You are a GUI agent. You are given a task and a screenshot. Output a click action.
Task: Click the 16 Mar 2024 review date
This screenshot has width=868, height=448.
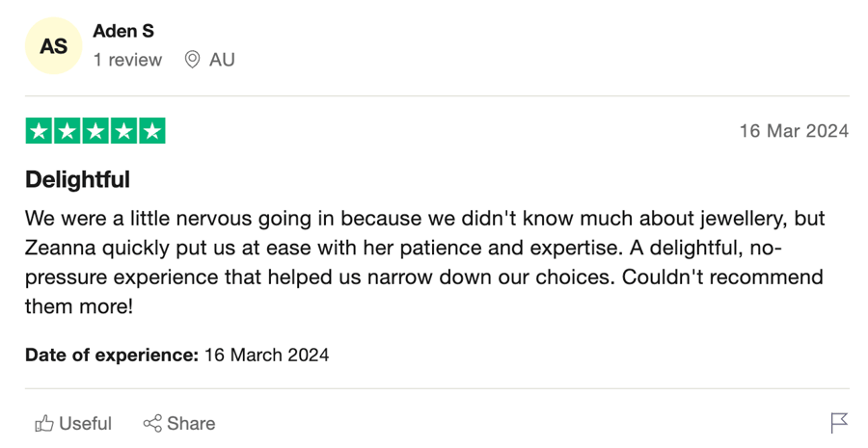tap(794, 131)
